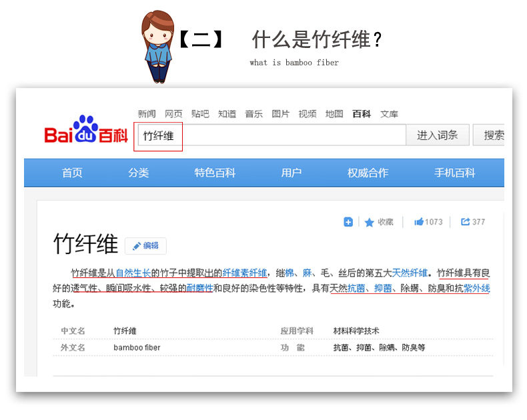The width and height of the screenshot is (527, 420).
Task: Open the 知道 top link
Action: [227, 114]
